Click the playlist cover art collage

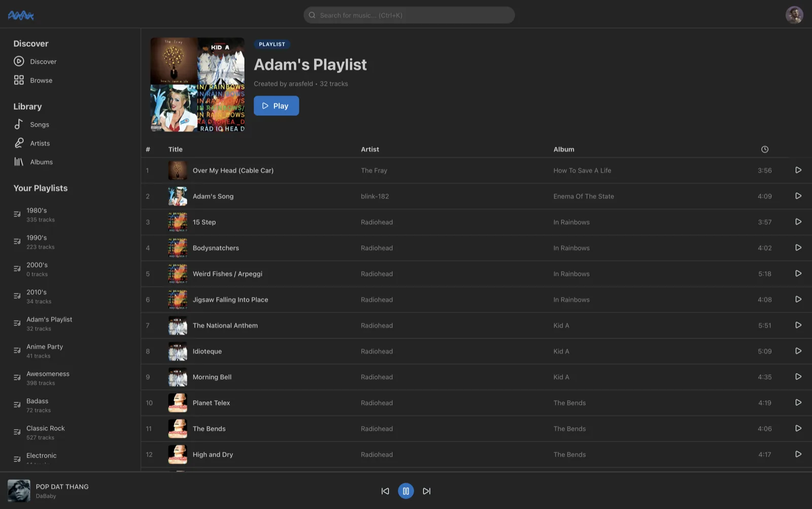pos(197,85)
